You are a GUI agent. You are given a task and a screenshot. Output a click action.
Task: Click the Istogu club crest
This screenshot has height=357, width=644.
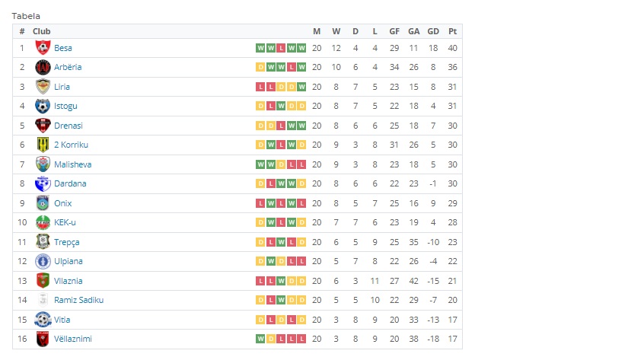[43, 106]
